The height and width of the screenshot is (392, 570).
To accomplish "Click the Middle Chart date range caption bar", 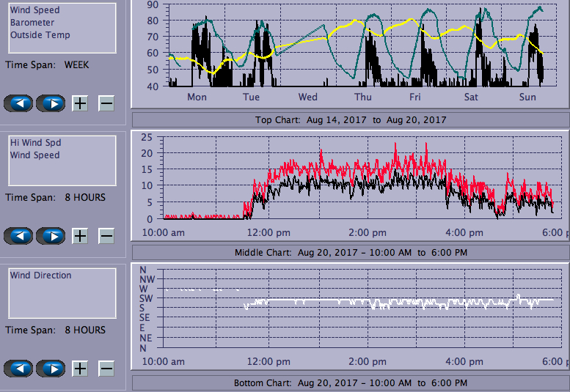I will tap(349, 252).
